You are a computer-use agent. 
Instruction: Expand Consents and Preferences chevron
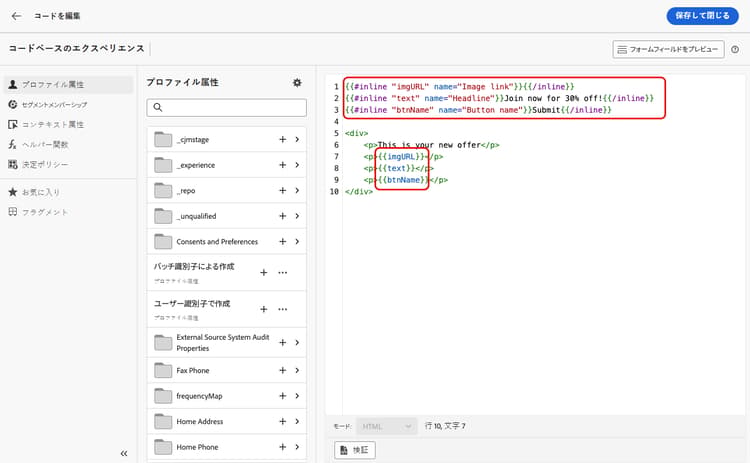pyautogui.click(x=297, y=242)
